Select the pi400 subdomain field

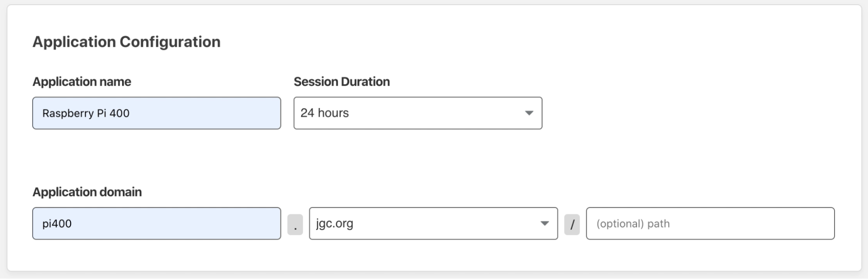(156, 223)
